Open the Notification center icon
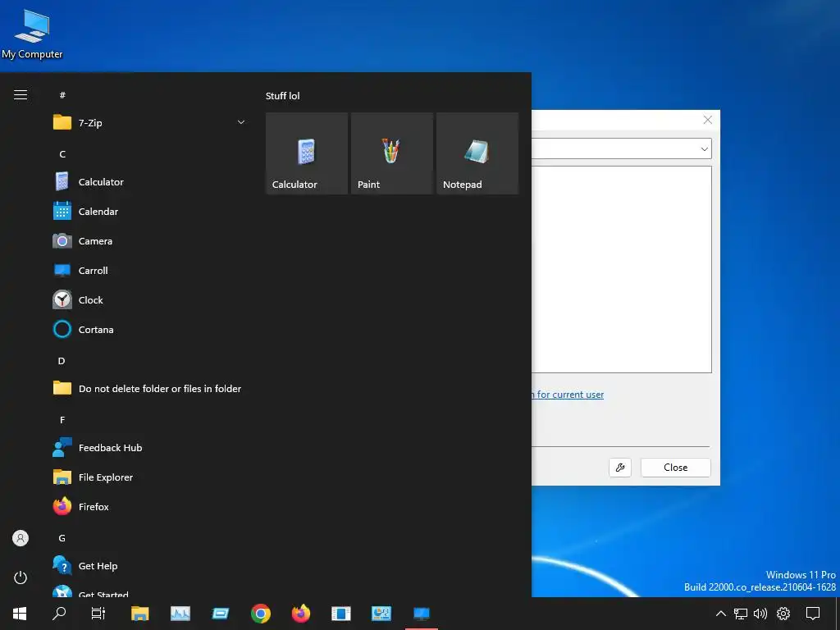The image size is (840, 630). pyautogui.click(x=813, y=614)
